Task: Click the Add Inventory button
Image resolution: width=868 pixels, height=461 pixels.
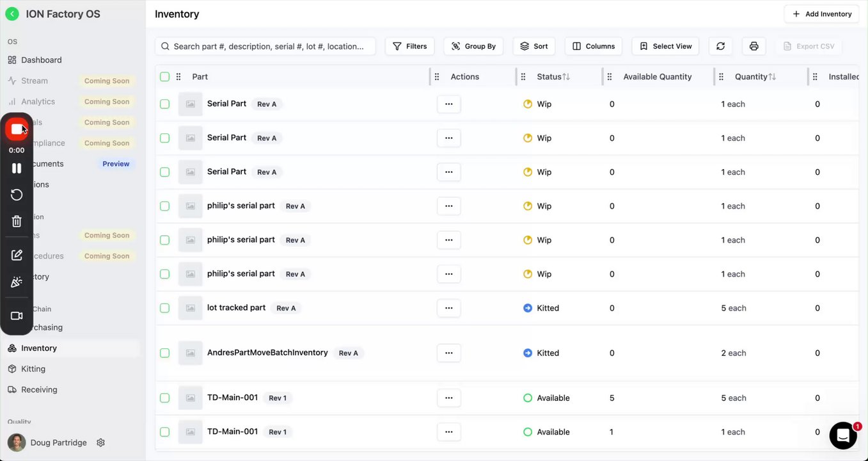Action: 821,14
